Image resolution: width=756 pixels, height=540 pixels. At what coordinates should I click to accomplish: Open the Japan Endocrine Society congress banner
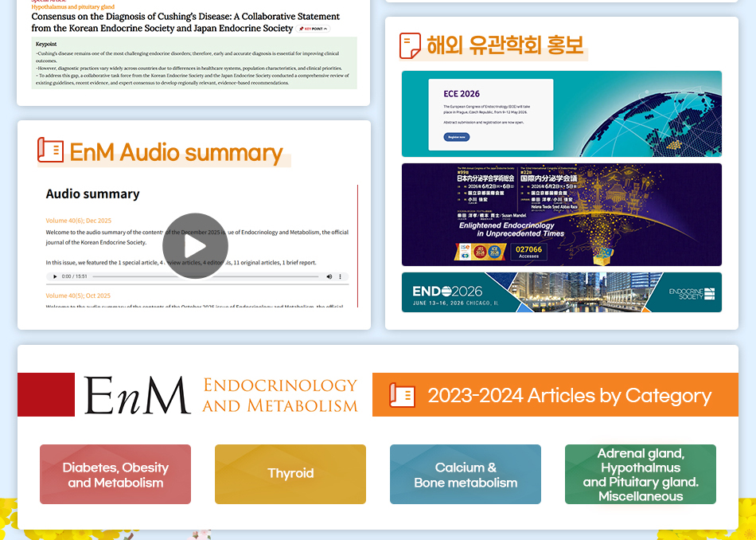tap(561, 214)
